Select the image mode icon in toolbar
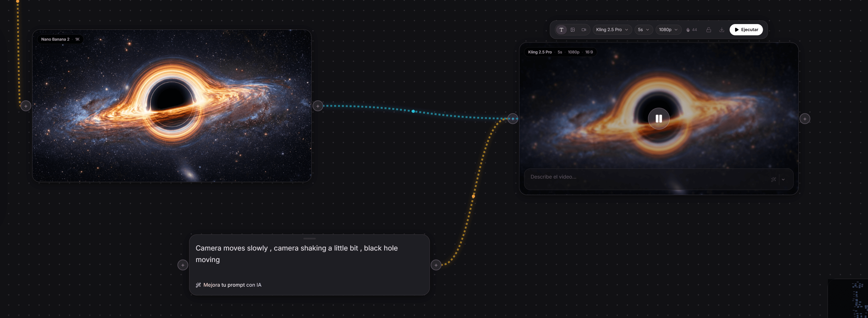Viewport: 868px width, 318px height. (572, 30)
